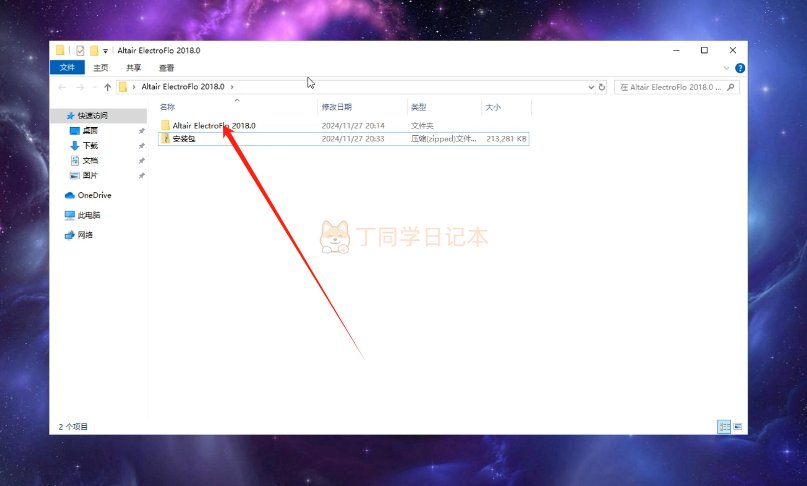Refresh the current folder view
Screen dimensions: 807x486
(x=602, y=87)
